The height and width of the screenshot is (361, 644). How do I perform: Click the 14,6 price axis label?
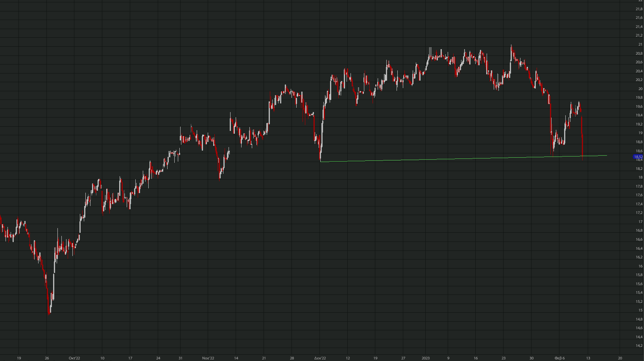coord(639,328)
